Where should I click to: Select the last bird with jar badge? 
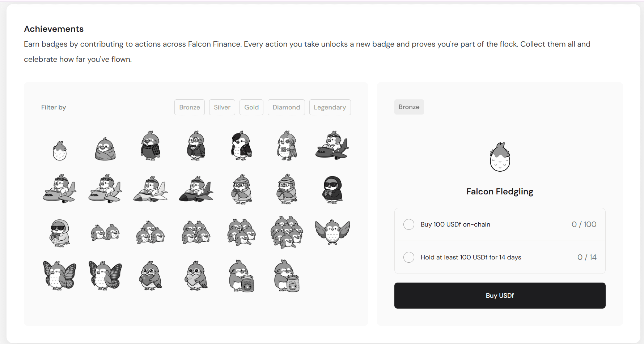[287, 276]
